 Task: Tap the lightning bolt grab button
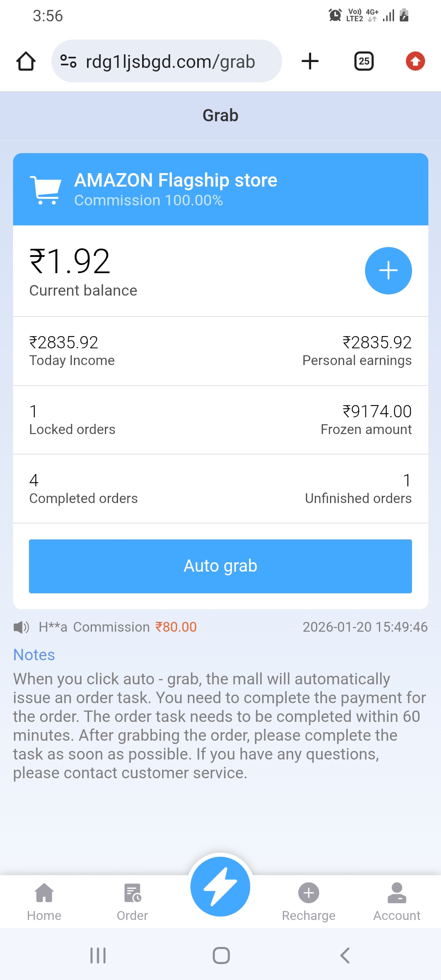pos(220,886)
